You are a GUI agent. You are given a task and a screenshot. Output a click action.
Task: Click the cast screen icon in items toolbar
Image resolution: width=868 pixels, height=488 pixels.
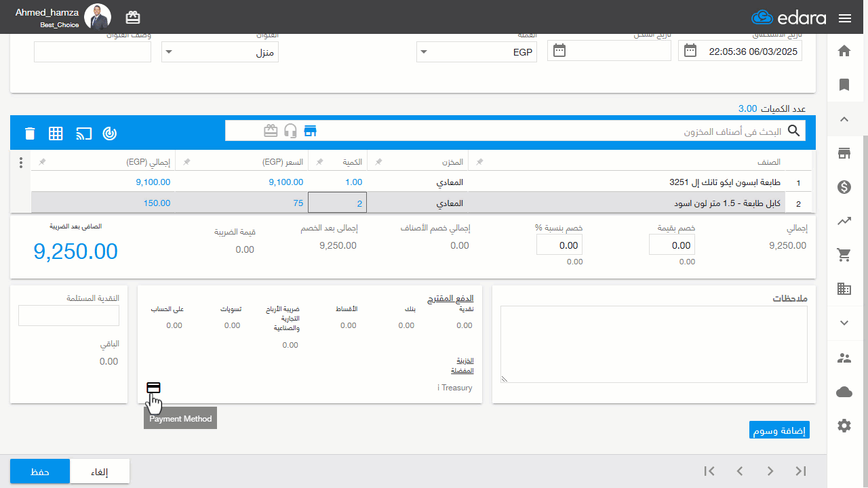(83, 133)
